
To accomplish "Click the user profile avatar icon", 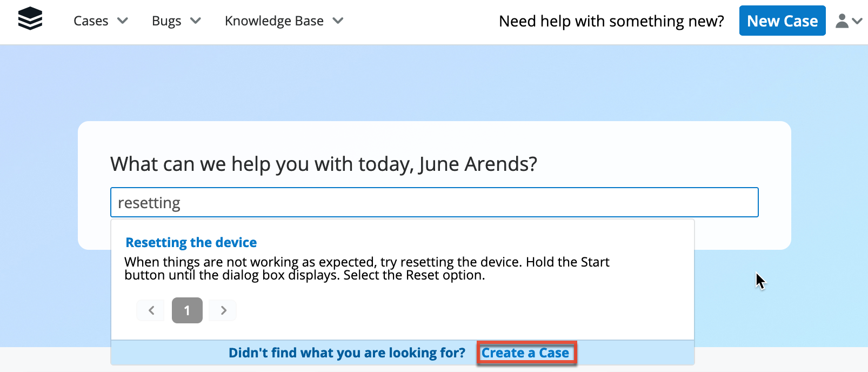I will pos(842,21).
